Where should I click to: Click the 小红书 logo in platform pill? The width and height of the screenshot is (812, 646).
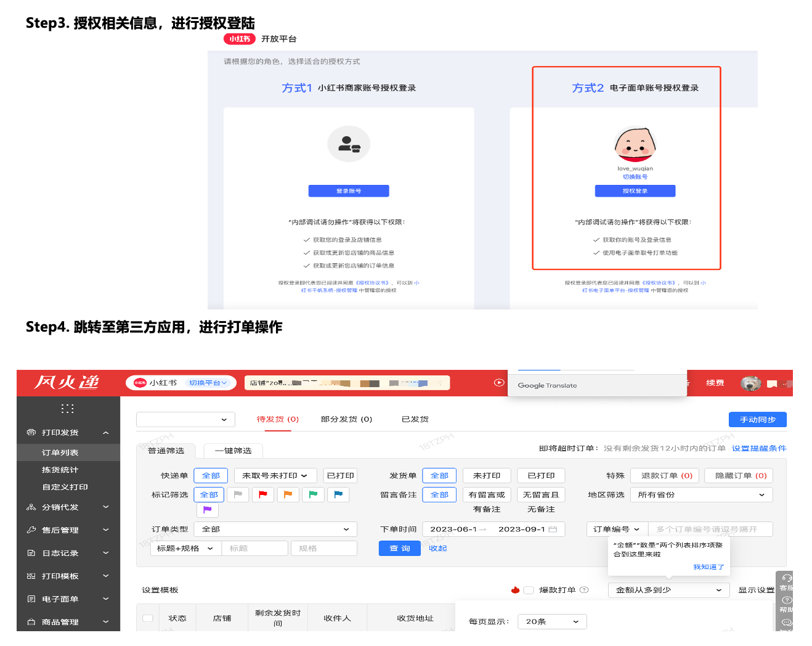[x=140, y=383]
